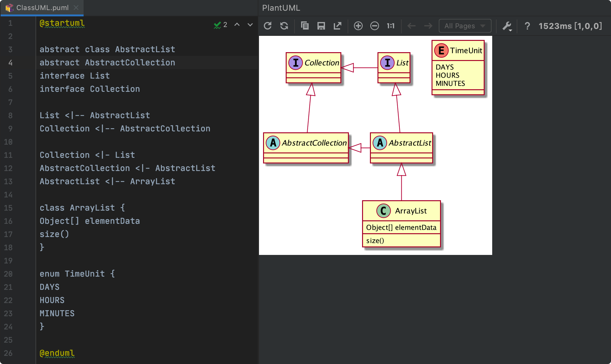Close the ClassUML.puml tab
This screenshot has height=364, width=611.
click(76, 8)
